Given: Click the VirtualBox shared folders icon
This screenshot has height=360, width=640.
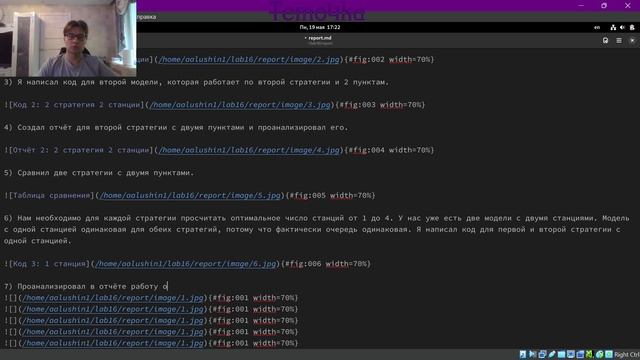Looking at the screenshot, I should (561, 355).
